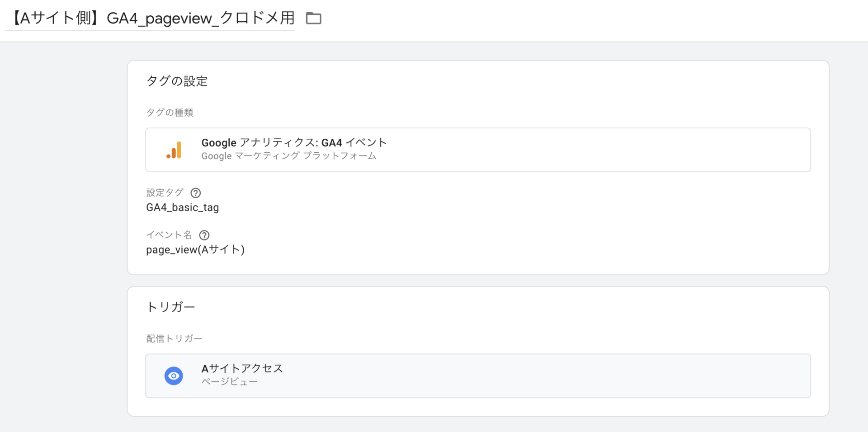Viewport: 868px width, 432px height.
Task: Click the page_view(Aサイト) event name
Action: coord(195,249)
